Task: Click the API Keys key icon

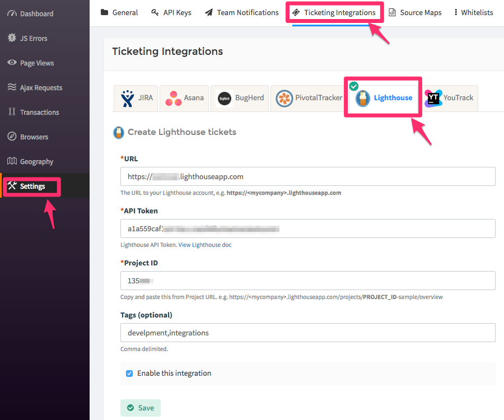Action: (155, 12)
